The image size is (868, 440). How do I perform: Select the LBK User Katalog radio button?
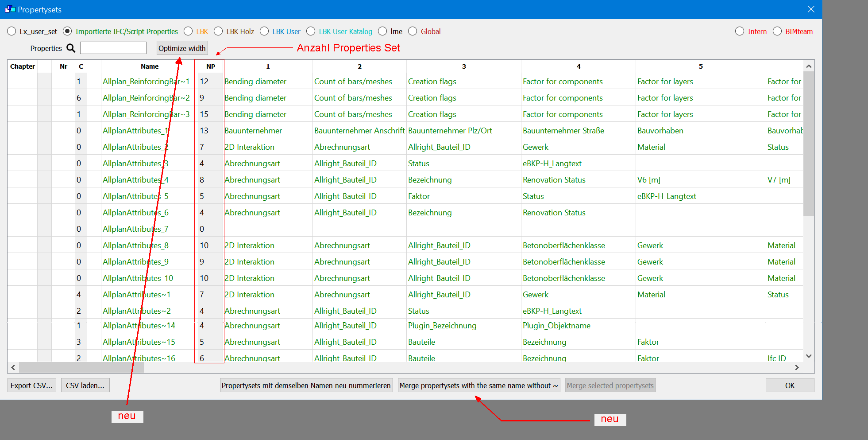(x=311, y=31)
